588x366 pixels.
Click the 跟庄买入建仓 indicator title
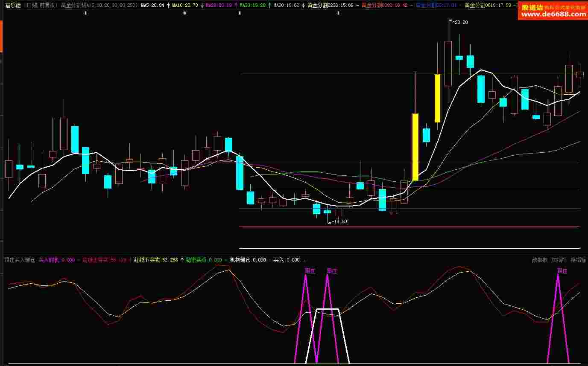(x=20, y=260)
